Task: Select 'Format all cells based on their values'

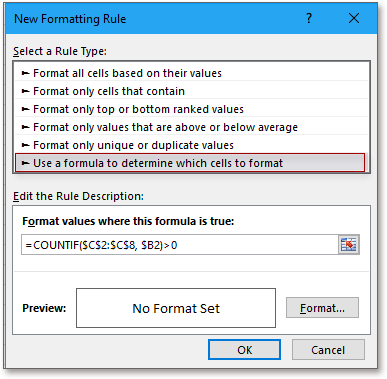Action: [x=192, y=73]
